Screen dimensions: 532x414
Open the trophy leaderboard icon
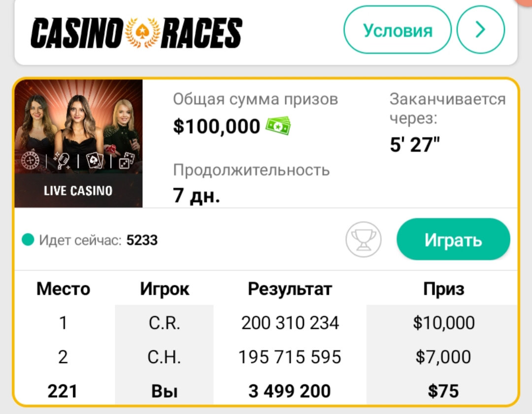tap(364, 240)
